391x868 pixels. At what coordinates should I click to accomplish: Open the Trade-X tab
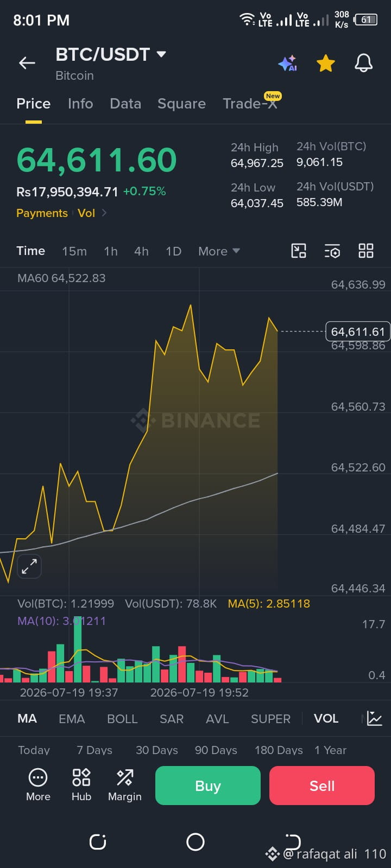click(x=250, y=104)
